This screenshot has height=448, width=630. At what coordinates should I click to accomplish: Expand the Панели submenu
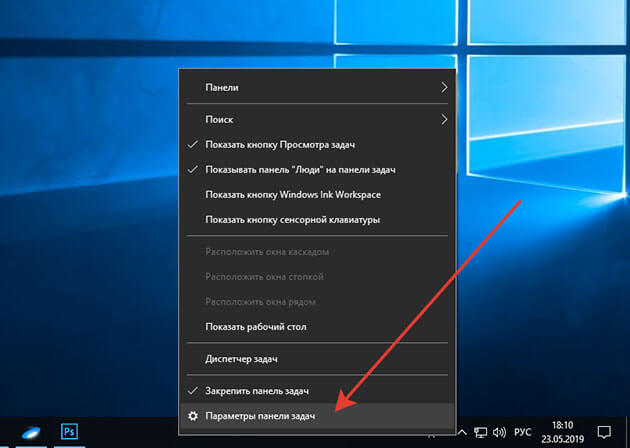[317, 87]
